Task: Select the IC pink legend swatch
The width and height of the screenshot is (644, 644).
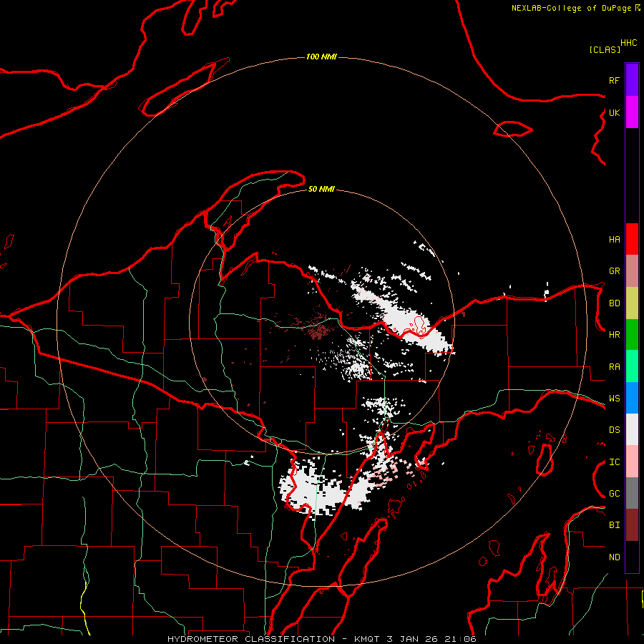Action: click(x=632, y=462)
